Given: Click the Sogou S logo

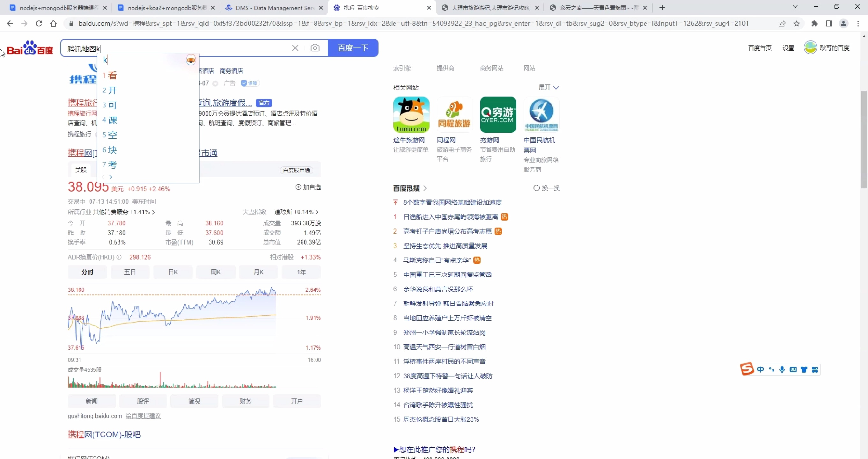Looking at the screenshot, I should pyautogui.click(x=747, y=369).
